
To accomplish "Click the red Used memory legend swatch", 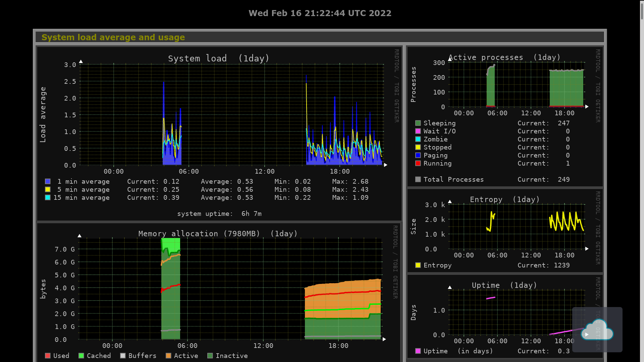I will [x=48, y=356].
